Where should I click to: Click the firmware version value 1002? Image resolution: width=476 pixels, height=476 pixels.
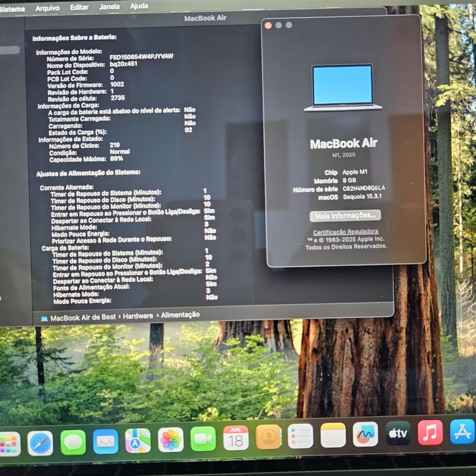point(117,84)
